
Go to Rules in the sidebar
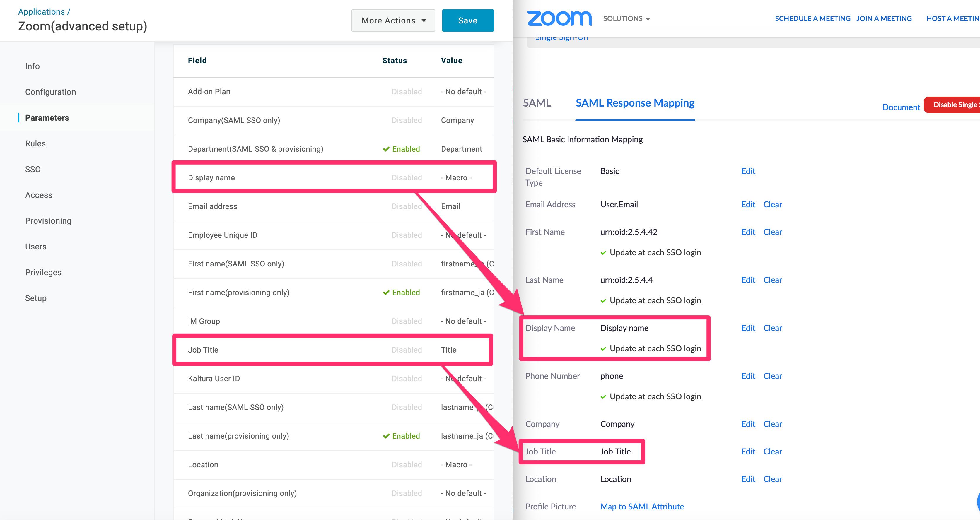pyautogui.click(x=35, y=144)
